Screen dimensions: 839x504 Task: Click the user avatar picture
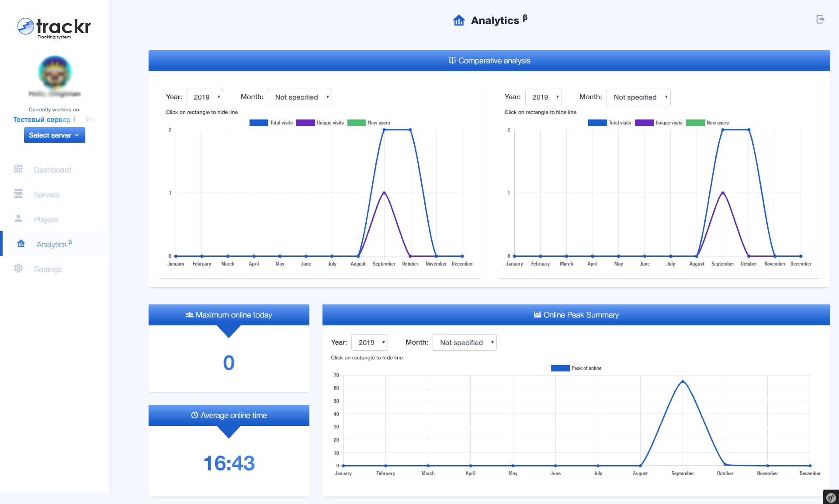click(55, 72)
